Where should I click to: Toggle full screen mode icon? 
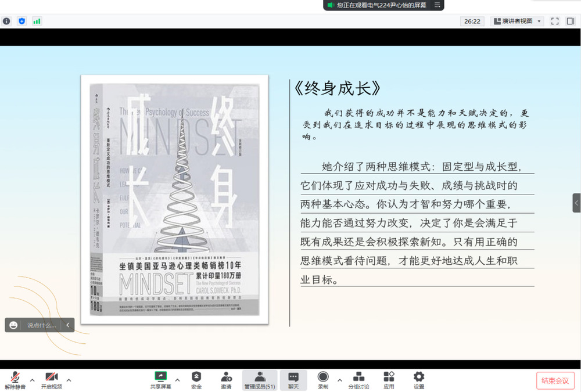555,21
